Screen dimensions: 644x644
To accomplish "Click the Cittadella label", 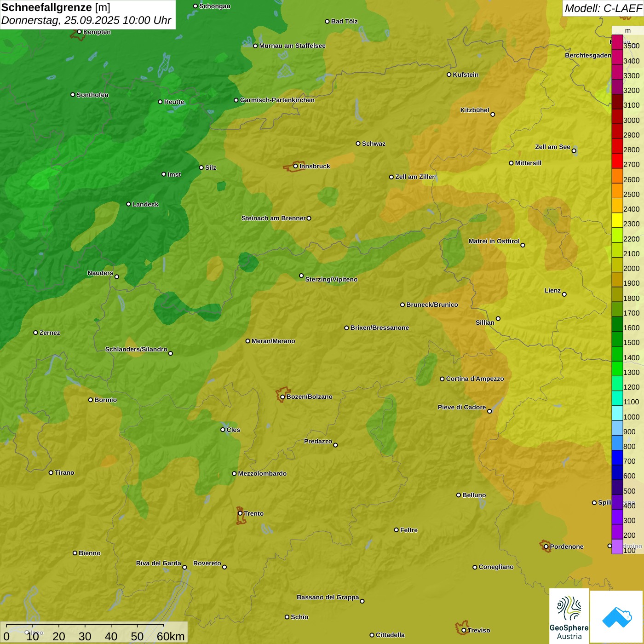I will point(390,635).
